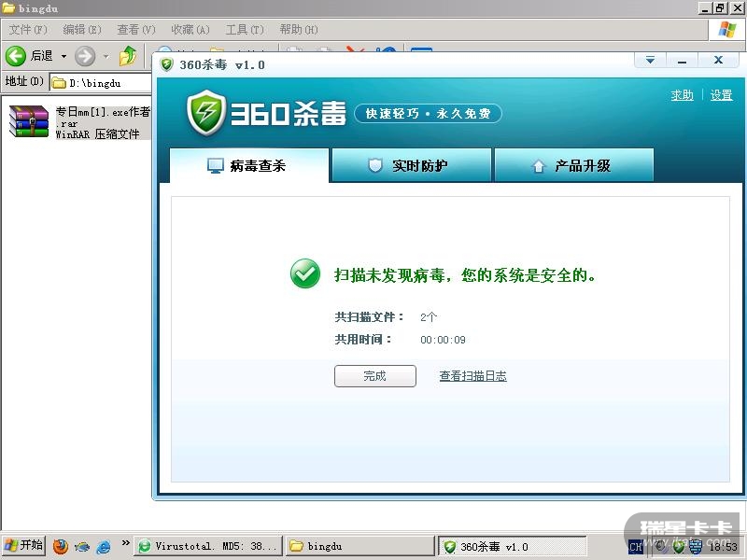This screenshot has height=560, width=747.
Task: Switch to the 病毒查杀 tab
Action: click(x=249, y=165)
